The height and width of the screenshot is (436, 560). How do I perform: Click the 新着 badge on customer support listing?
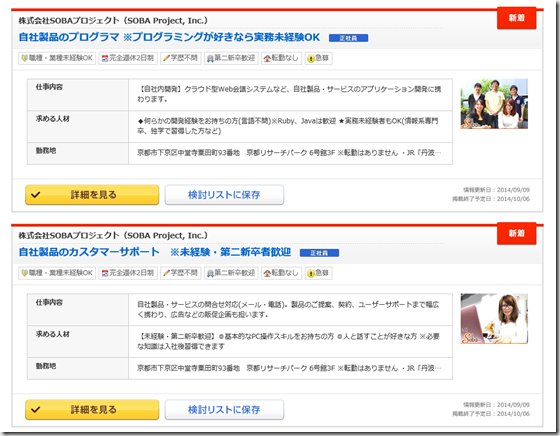tap(516, 233)
